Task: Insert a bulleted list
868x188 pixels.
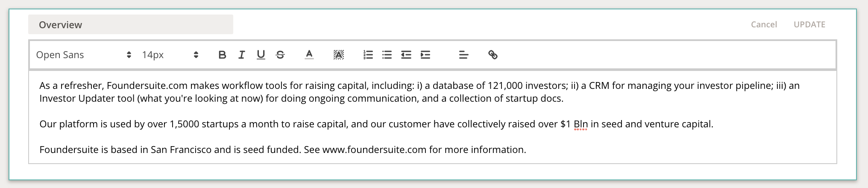Action: click(x=387, y=55)
